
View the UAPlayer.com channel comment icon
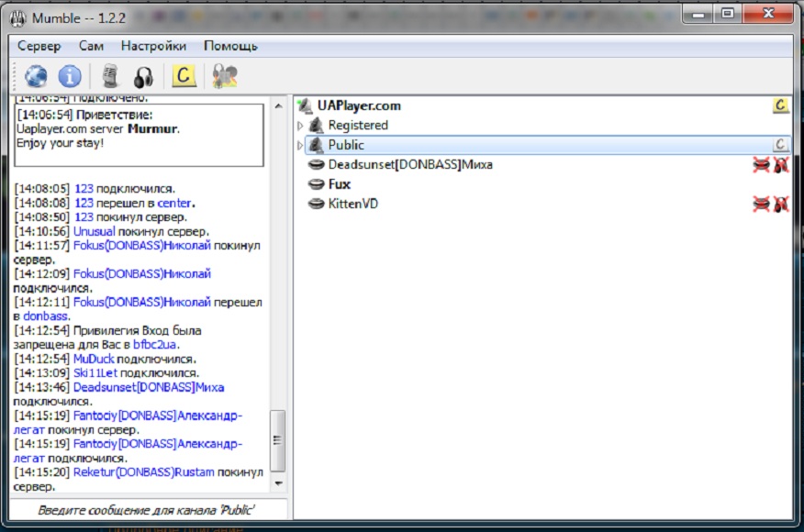pyautogui.click(x=780, y=105)
